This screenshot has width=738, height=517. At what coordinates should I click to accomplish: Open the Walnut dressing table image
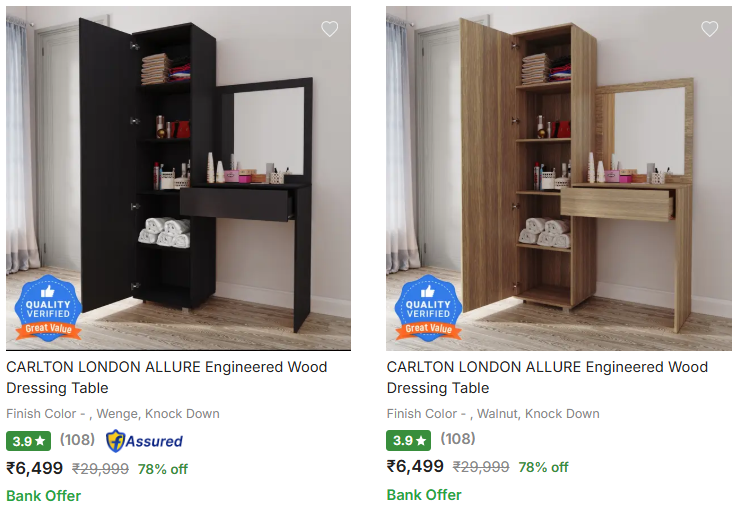[559, 178]
